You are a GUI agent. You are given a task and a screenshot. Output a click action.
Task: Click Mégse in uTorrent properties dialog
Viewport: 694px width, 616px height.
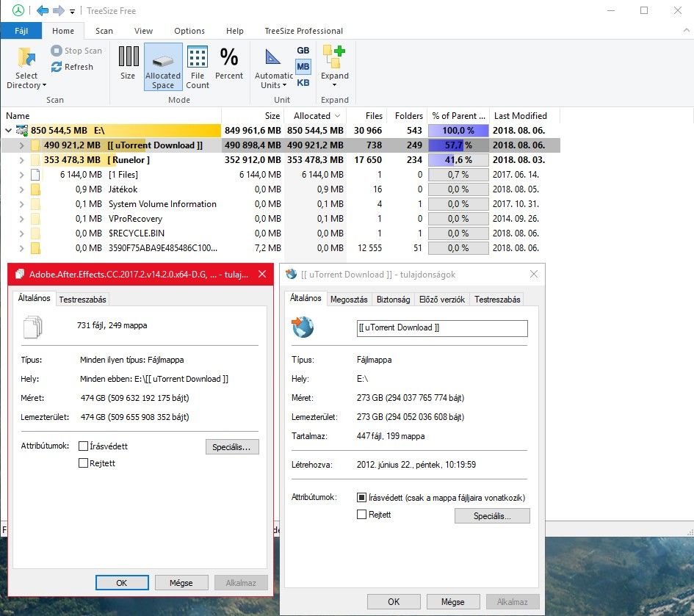[453, 602]
